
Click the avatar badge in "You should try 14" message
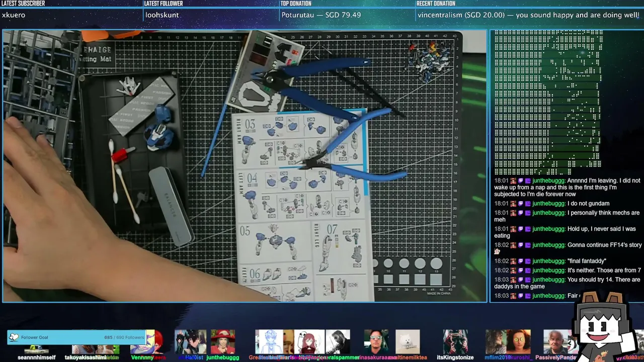pyautogui.click(x=513, y=280)
